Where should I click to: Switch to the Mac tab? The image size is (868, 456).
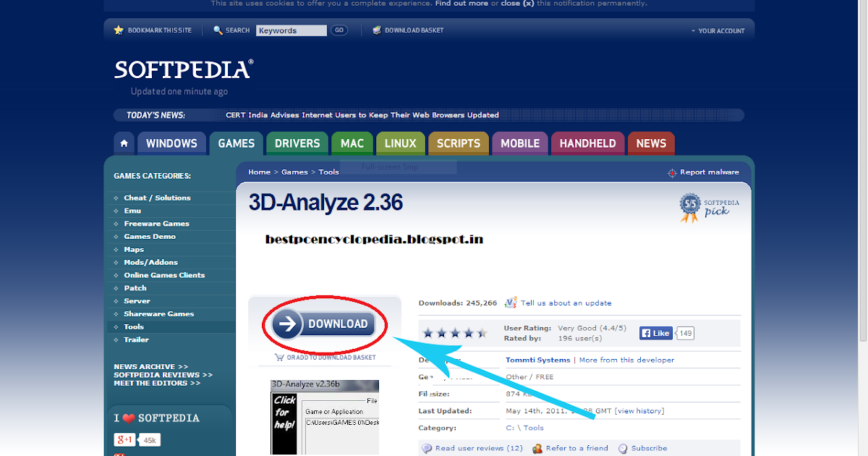(x=352, y=143)
